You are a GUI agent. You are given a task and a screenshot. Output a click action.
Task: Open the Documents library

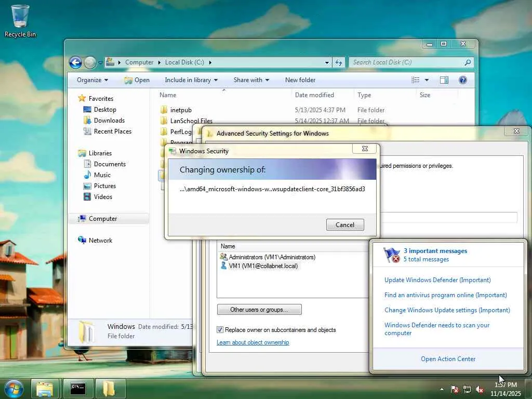click(110, 164)
